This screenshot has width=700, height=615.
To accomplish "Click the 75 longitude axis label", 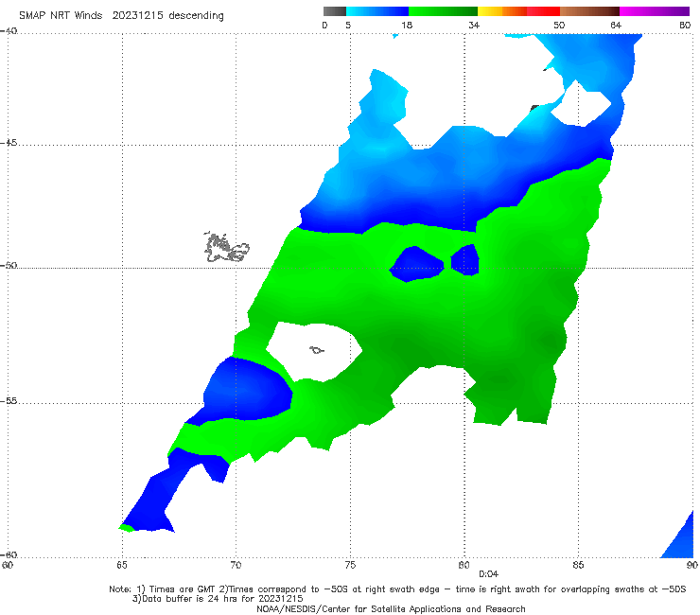I will (x=350, y=565).
